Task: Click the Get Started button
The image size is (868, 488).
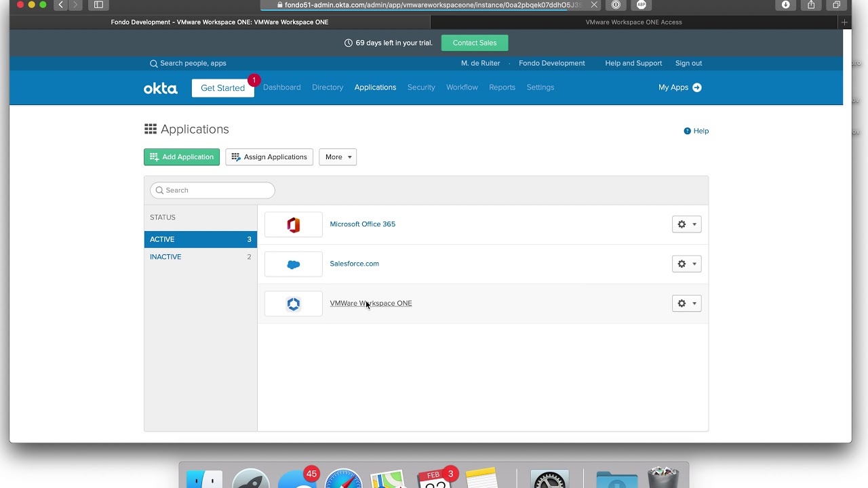Action: tap(223, 88)
